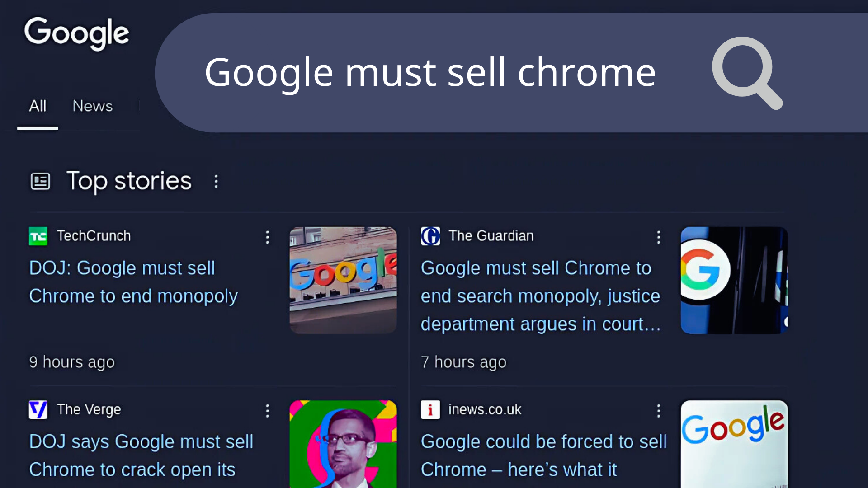
Task: Open The Verge story three-dot menu
Action: [268, 411]
